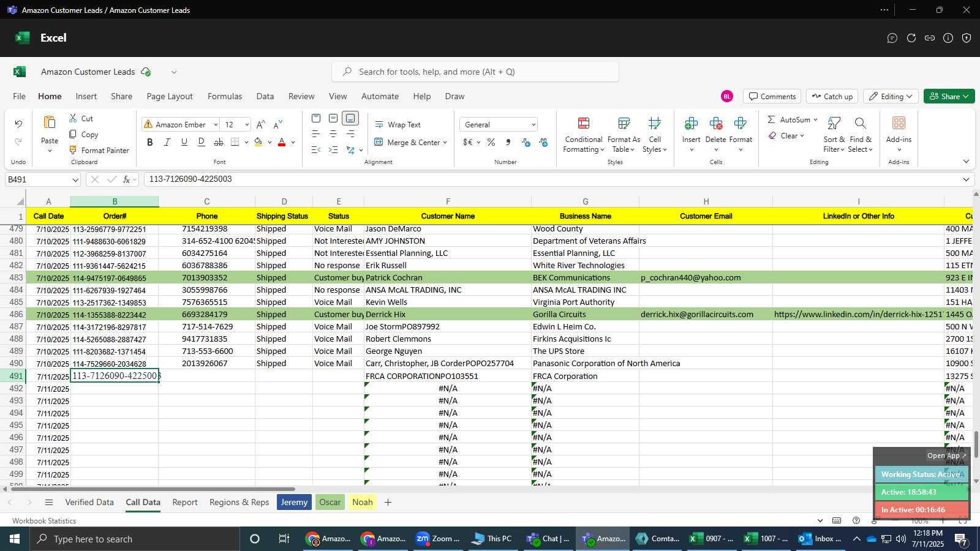Apply double underline formatting
The image size is (980, 551).
click(x=202, y=142)
